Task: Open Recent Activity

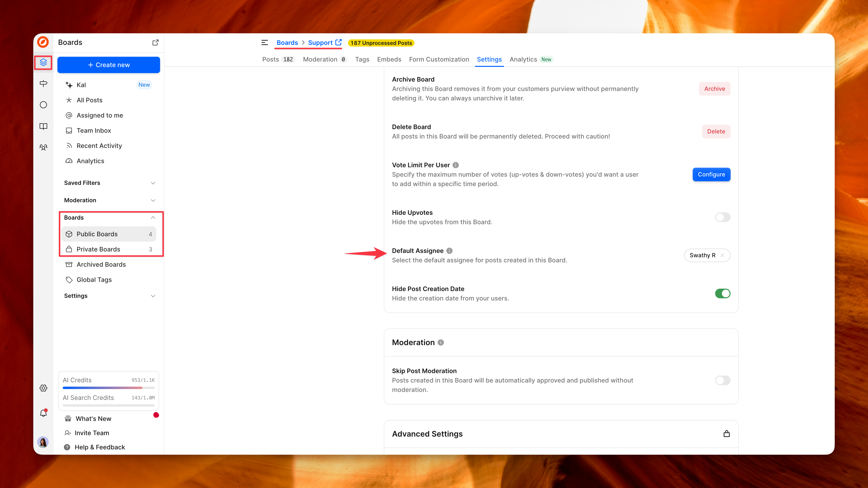Action: (x=108, y=146)
